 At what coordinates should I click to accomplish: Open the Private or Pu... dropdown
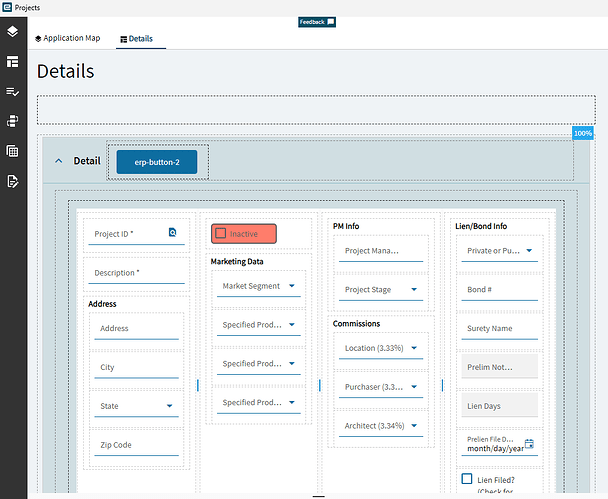point(499,251)
